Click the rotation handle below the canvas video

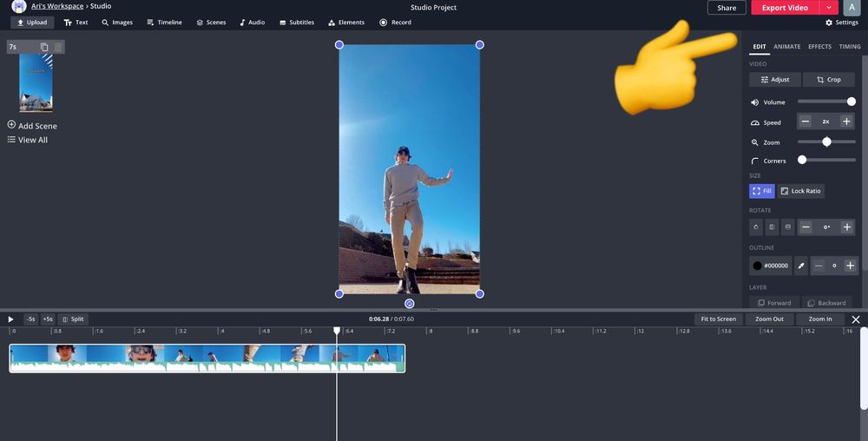409,303
